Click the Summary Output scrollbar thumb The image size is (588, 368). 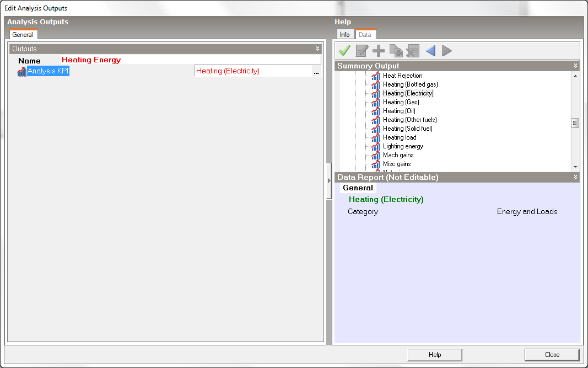click(575, 123)
